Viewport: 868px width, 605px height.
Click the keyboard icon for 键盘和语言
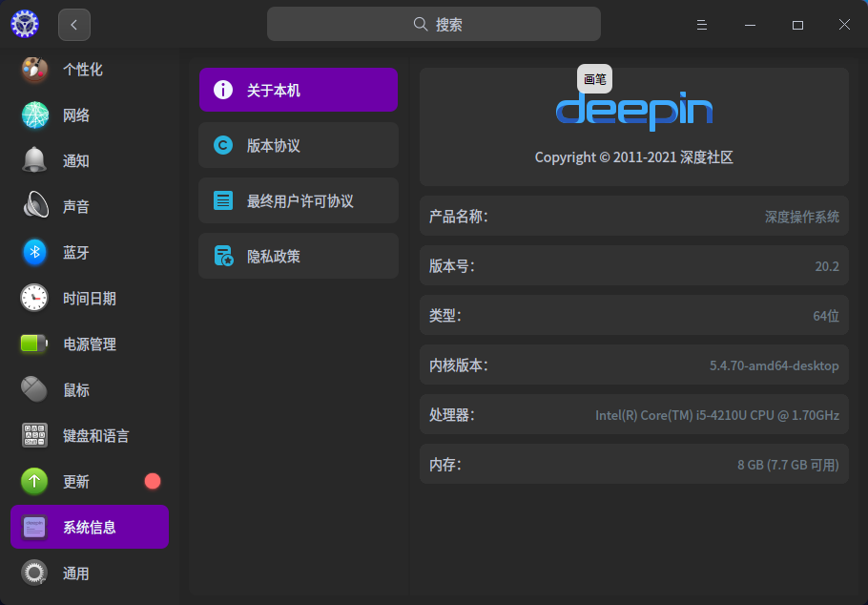point(34,435)
